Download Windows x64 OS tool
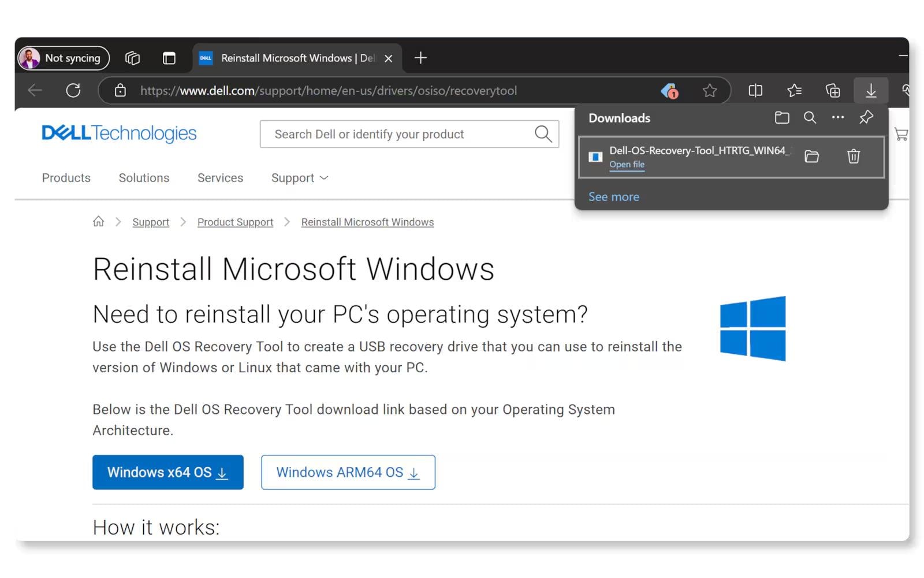This screenshot has height=578, width=924. 168,472
